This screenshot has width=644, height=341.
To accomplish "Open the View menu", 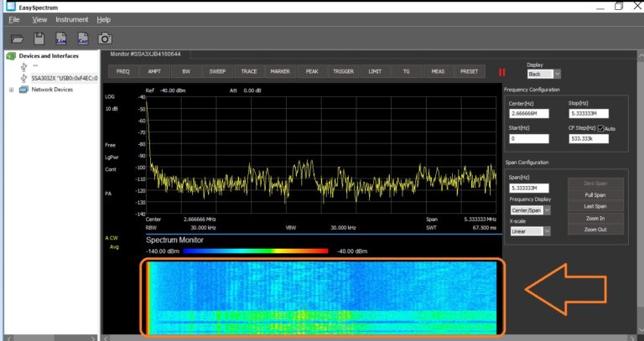I will pos(39,18).
